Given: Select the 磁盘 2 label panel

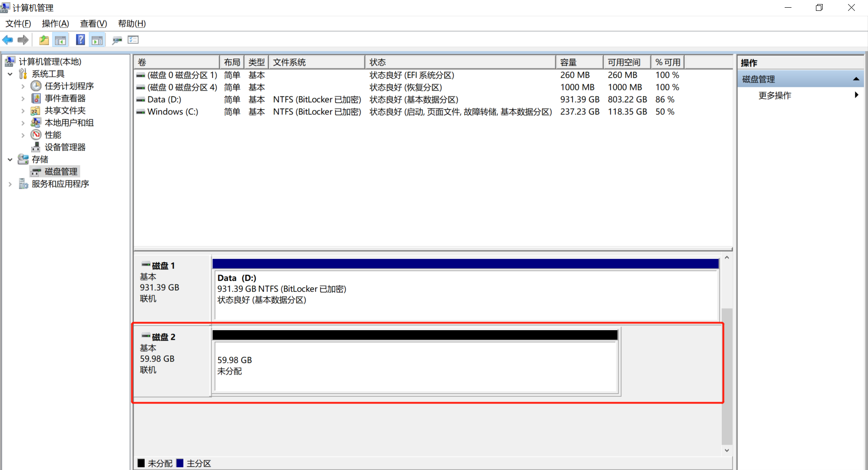Looking at the screenshot, I should pyautogui.click(x=173, y=361).
